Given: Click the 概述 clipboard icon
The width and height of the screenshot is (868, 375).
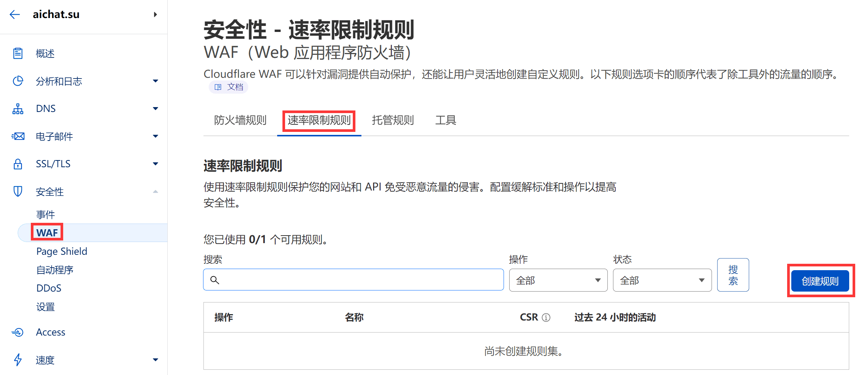Looking at the screenshot, I should pyautogui.click(x=18, y=53).
